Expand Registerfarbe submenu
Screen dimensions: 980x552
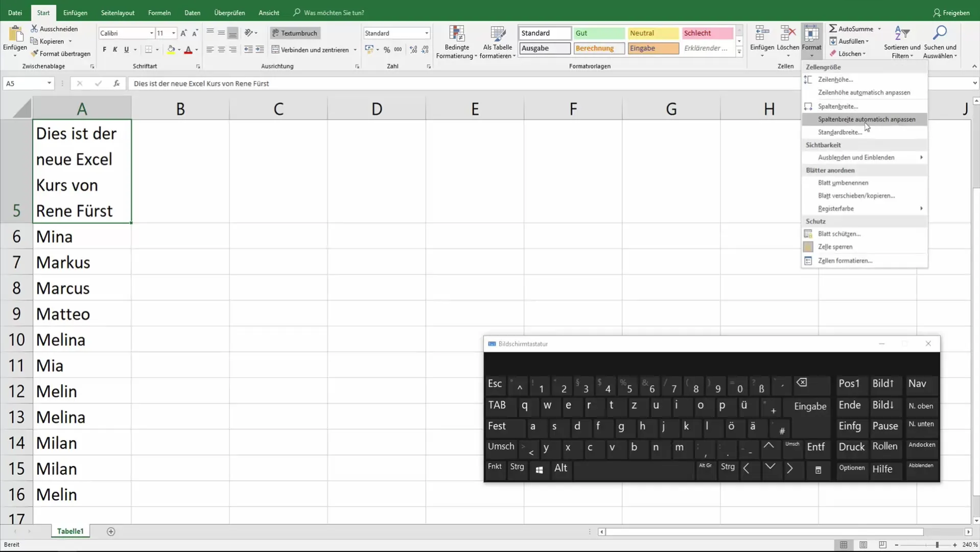pos(864,209)
